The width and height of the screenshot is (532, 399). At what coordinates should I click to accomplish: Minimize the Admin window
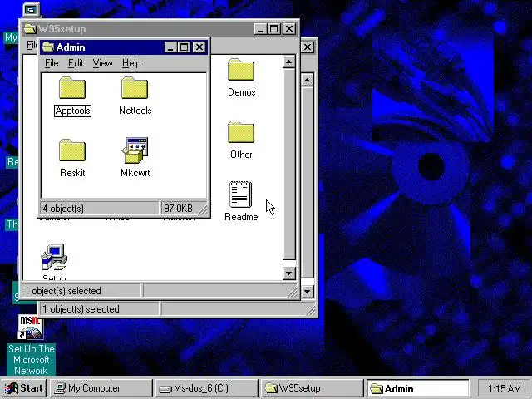[170, 47]
